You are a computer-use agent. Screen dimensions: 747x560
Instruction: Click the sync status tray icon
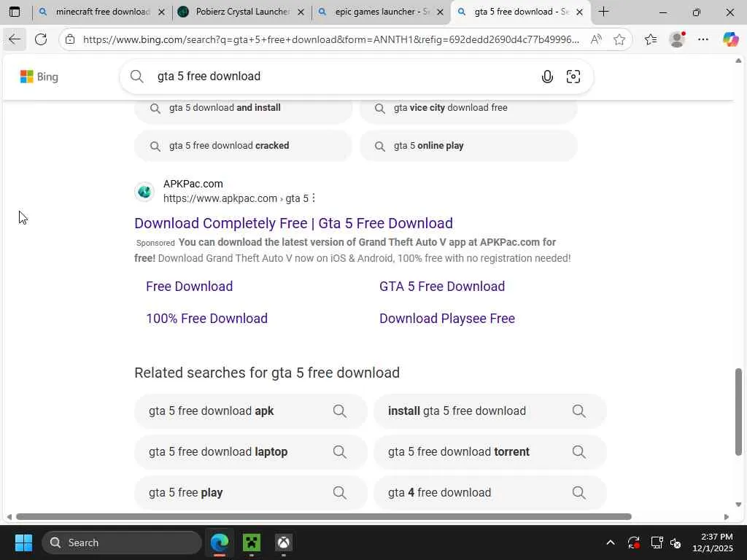click(634, 542)
